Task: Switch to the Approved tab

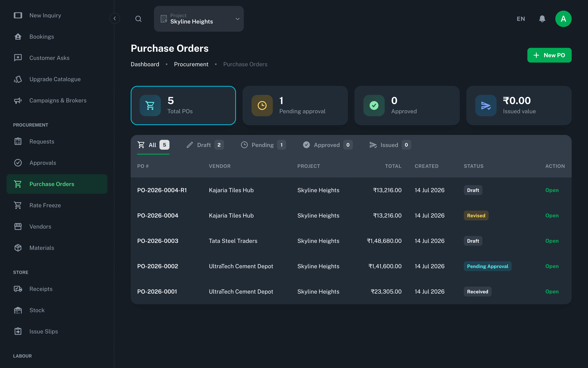Action: [x=327, y=145]
